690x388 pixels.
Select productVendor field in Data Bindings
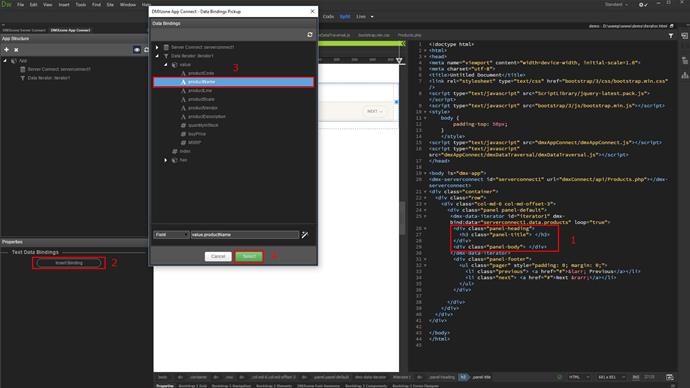[202, 108]
